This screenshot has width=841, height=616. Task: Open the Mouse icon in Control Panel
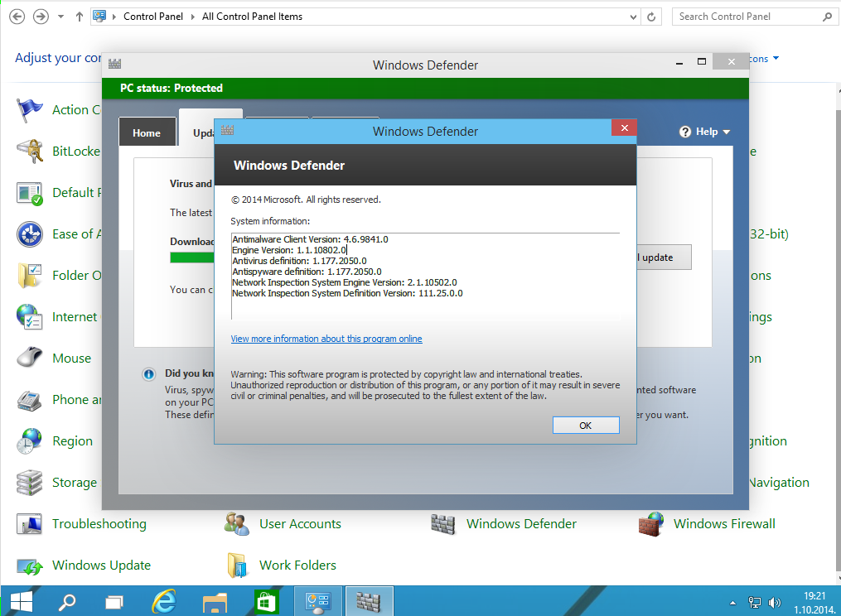click(29, 357)
